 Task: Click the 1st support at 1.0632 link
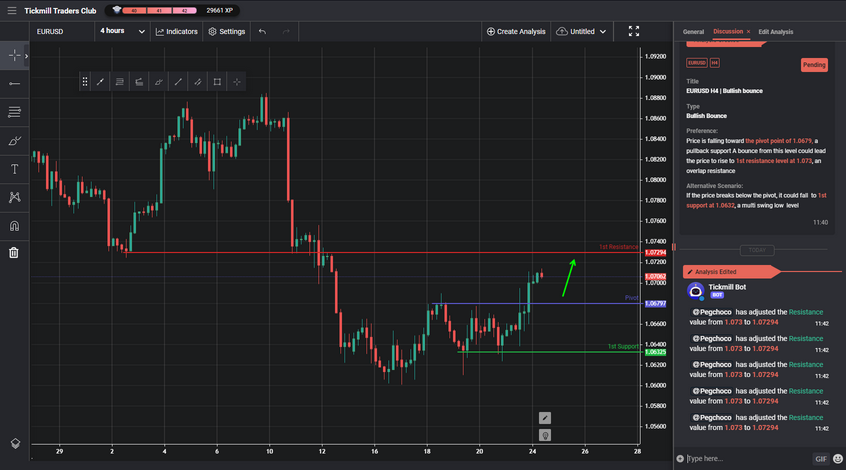756,200
